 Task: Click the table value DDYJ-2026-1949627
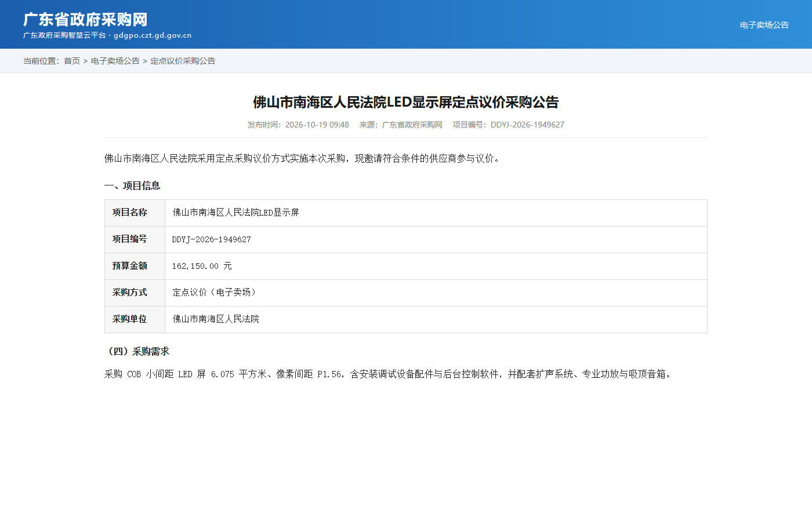[212, 239]
